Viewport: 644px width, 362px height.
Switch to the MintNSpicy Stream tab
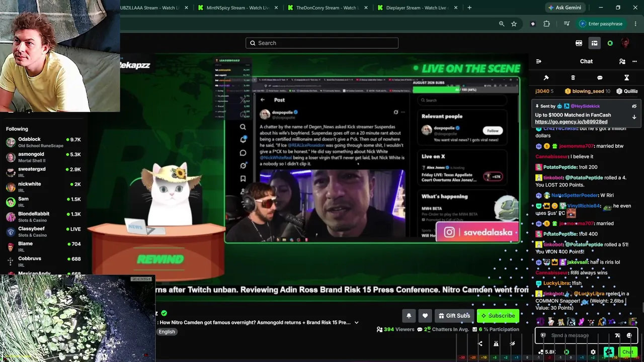tap(238, 8)
